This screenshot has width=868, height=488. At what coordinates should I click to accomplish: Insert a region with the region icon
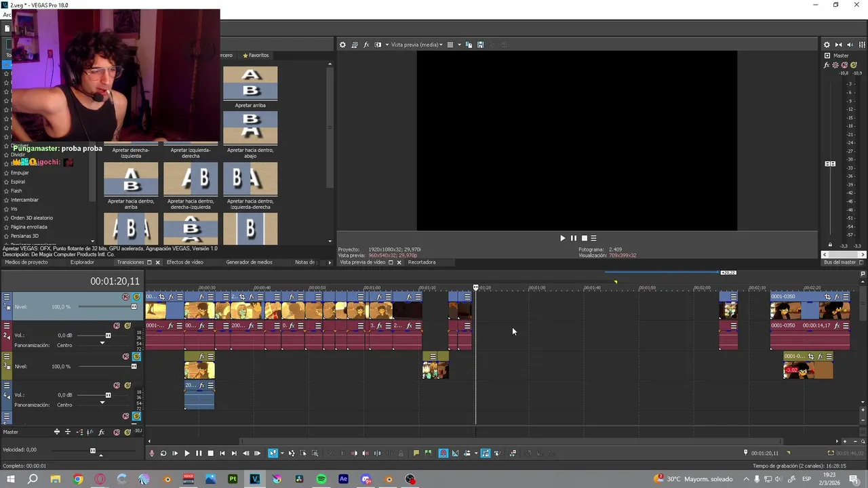click(x=427, y=453)
